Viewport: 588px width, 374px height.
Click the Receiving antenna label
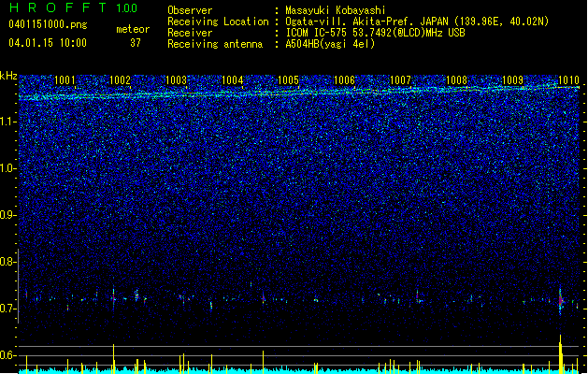point(215,44)
